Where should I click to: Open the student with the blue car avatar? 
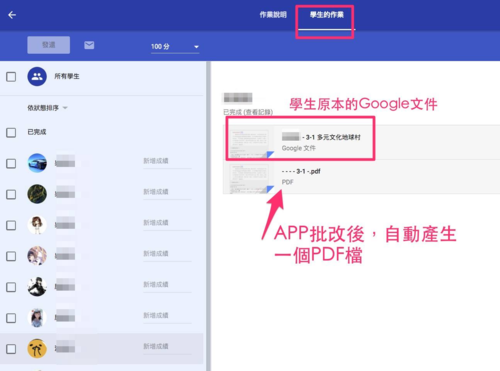[x=37, y=163]
